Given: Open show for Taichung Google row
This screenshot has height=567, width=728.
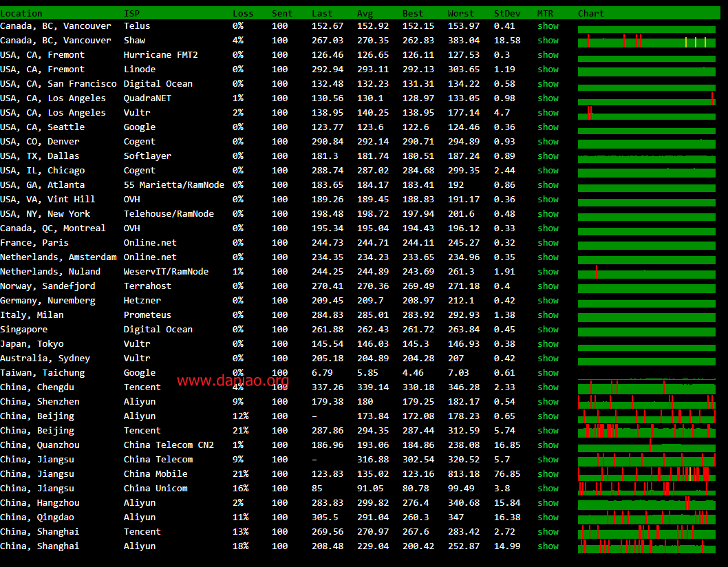Looking at the screenshot, I should point(548,372).
